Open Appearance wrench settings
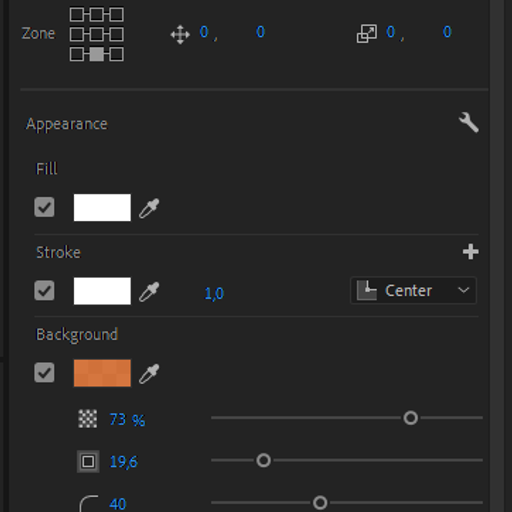Image resolution: width=512 pixels, height=512 pixels. (469, 123)
